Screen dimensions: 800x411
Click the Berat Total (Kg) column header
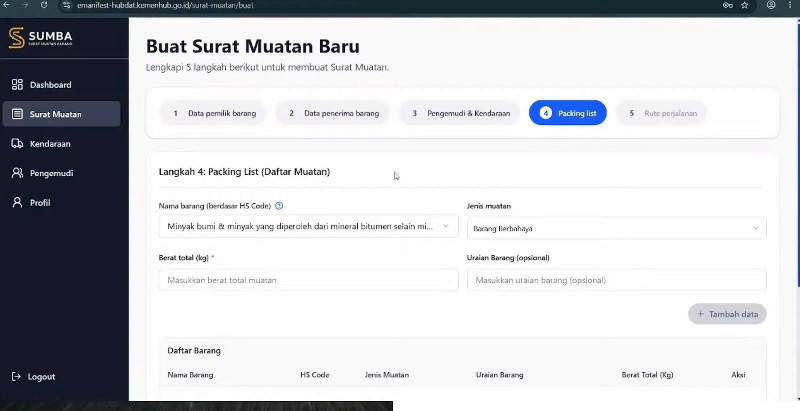pos(647,375)
